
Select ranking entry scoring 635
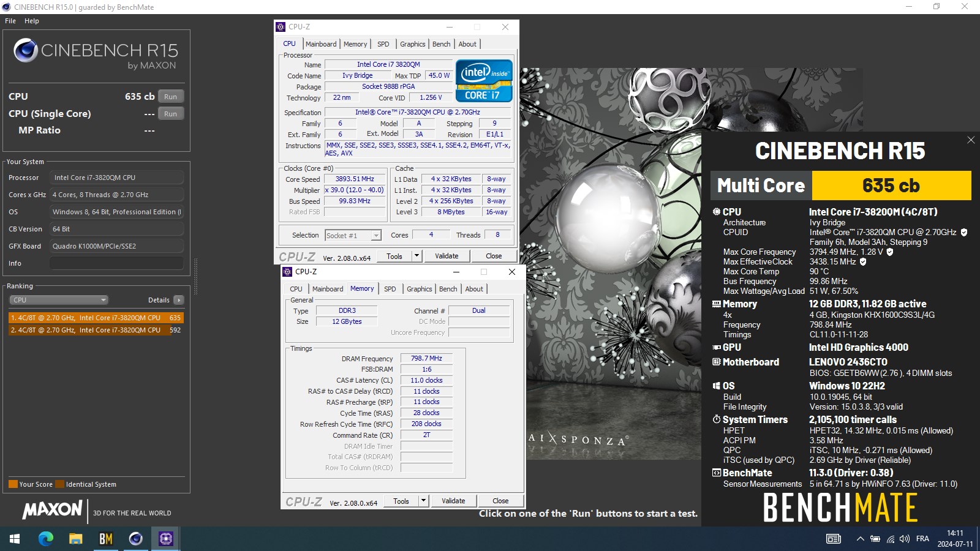(x=96, y=318)
